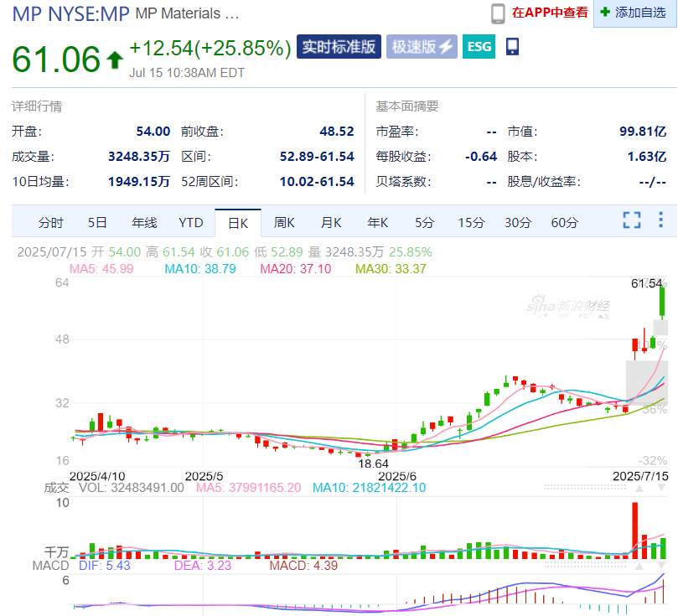Open the 在APP中查看 link
Image resolution: width=678 pixels, height=616 pixels.
point(550,13)
